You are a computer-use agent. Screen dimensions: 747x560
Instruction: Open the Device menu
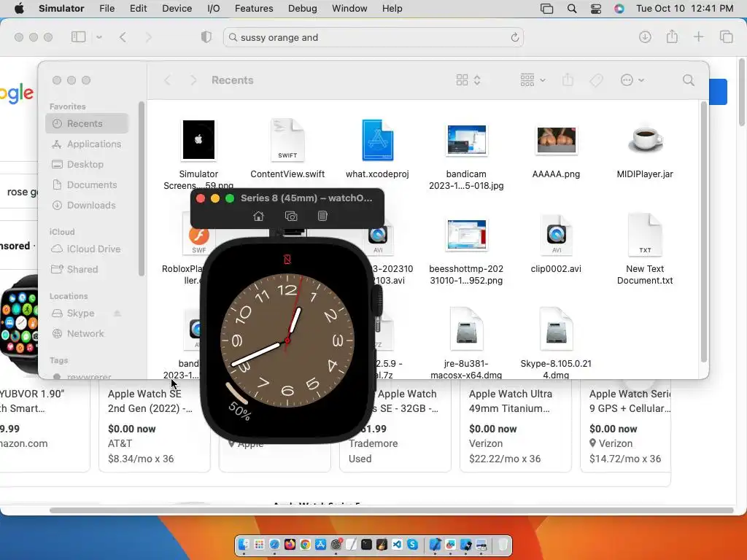pyautogui.click(x=177, y=9)
